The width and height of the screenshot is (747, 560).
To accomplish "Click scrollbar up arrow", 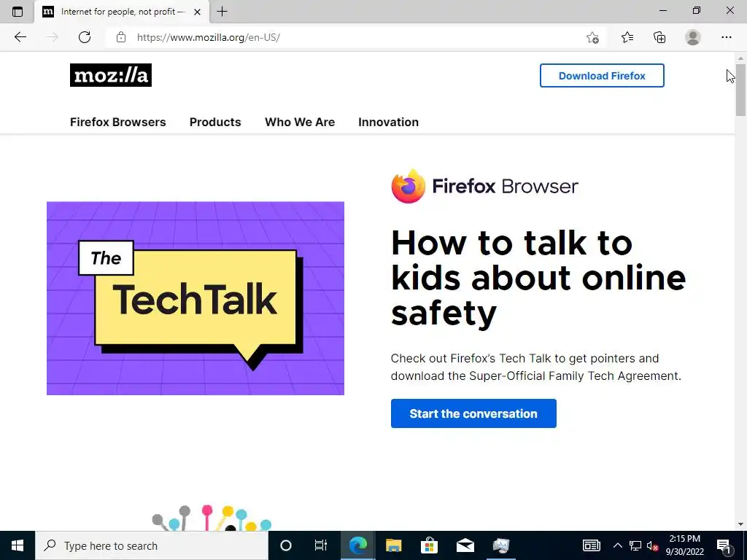I will click(x=740, y=58).
